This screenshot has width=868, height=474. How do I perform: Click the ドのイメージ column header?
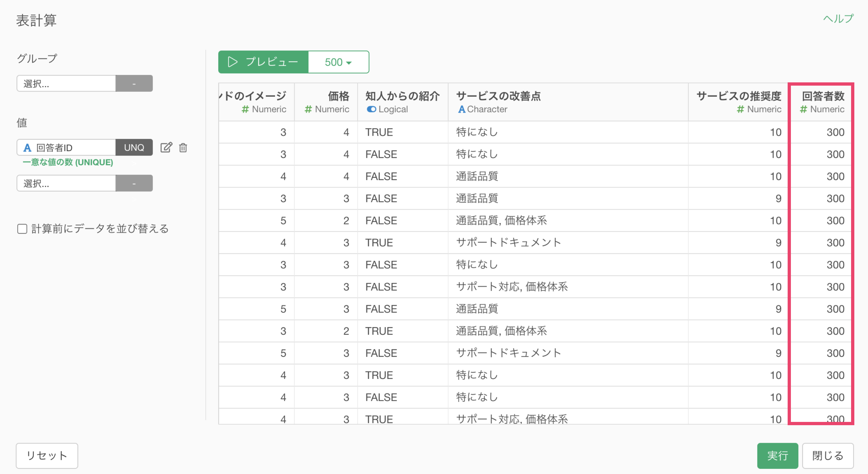[x=256, y=102]
